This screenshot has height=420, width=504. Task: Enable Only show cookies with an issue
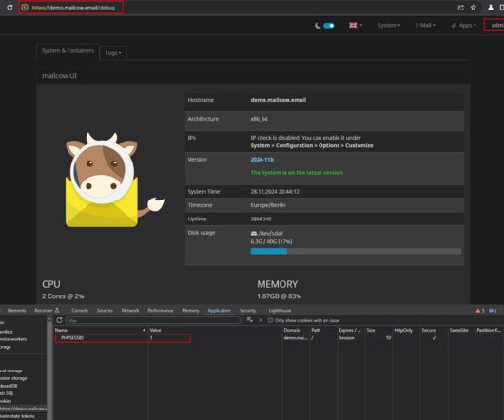click(x=270, y=320)
